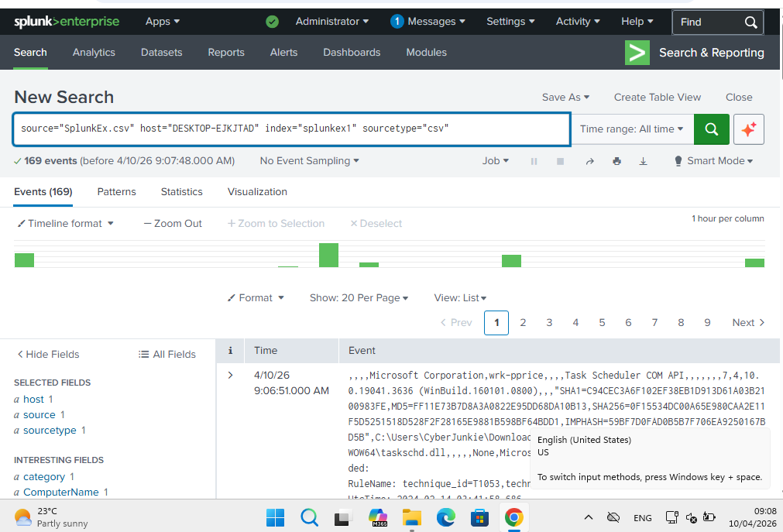Click Zoom Out on the timeline
Image resolution: width=783 pixels, height=532 pixels.
tap(173, 223)
